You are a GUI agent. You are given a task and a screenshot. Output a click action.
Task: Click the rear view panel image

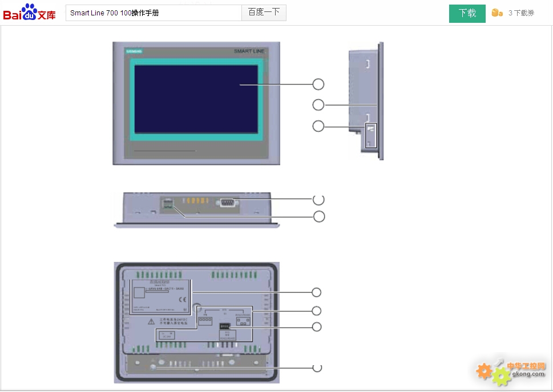197,322
